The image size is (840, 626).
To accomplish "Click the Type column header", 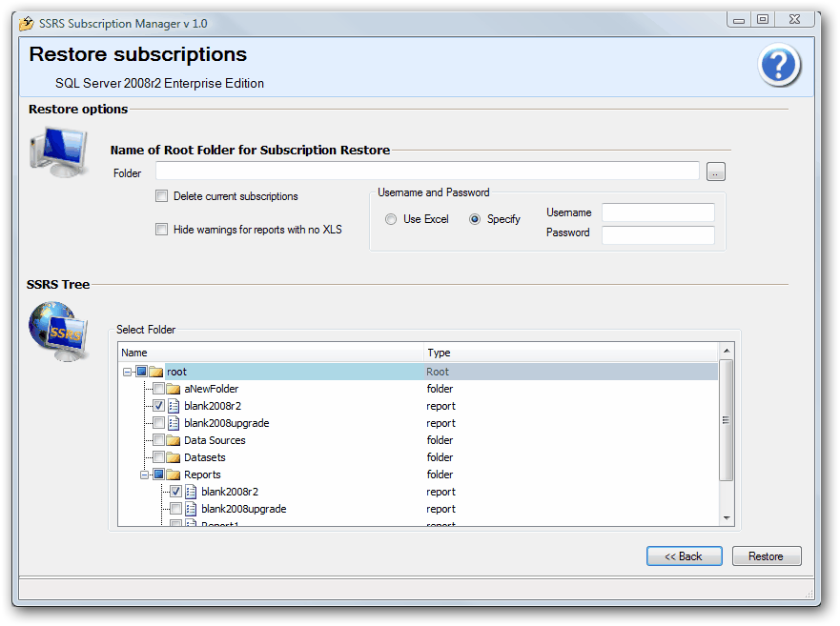I will 571,353.
